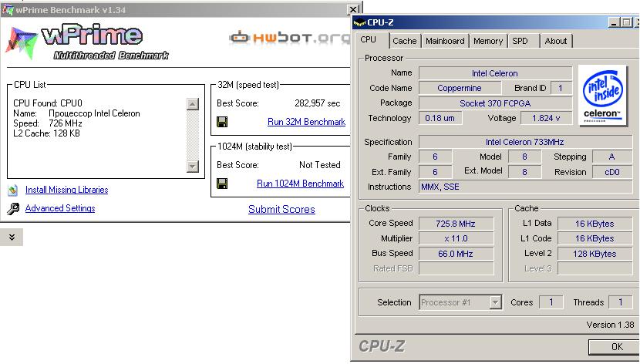Click the CPU-Z title bar chip icon

coord(359,22)
